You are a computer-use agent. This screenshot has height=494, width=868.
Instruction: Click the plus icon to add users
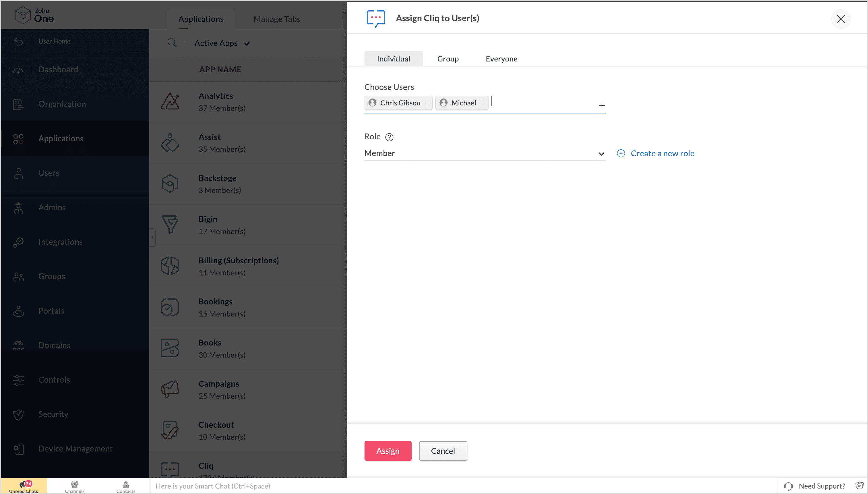pos(602,106)
